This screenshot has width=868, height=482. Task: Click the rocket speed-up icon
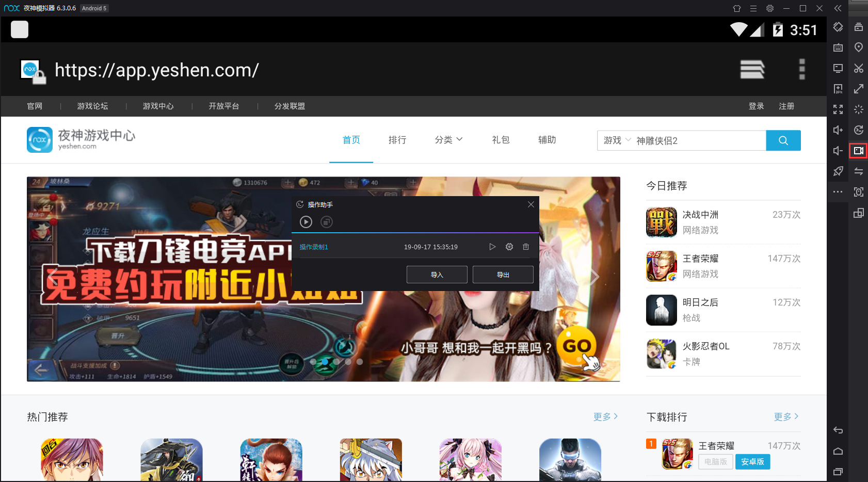pos(838,171)
